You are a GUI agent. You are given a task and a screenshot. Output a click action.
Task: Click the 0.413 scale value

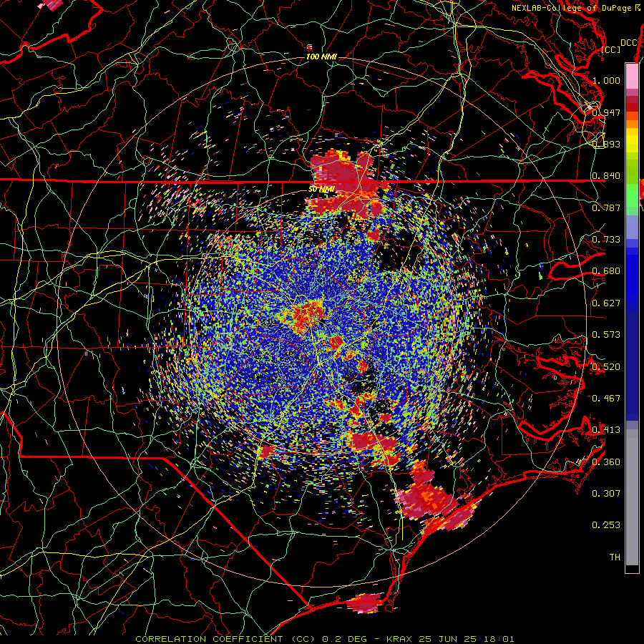(606, 430)
